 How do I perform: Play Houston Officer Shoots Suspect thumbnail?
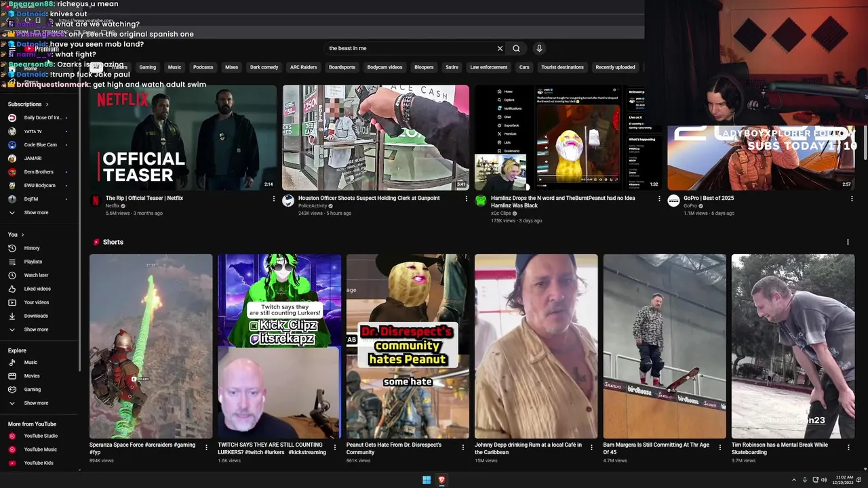(x=376, y=138)
